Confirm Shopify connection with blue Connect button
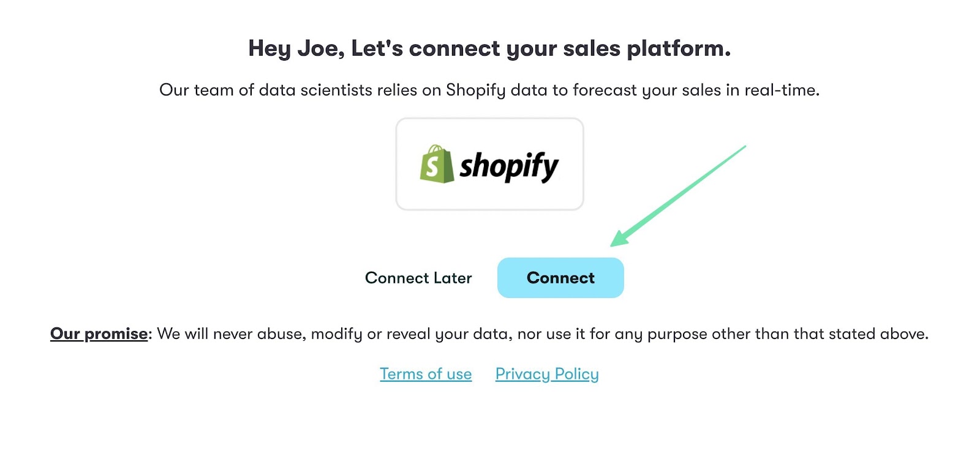 (x=560, y=277)
